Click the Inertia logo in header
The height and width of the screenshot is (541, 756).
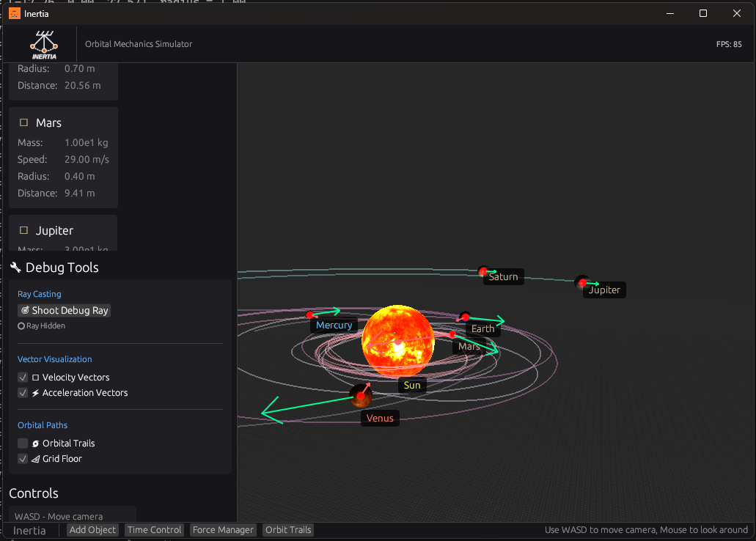[44, 44]
